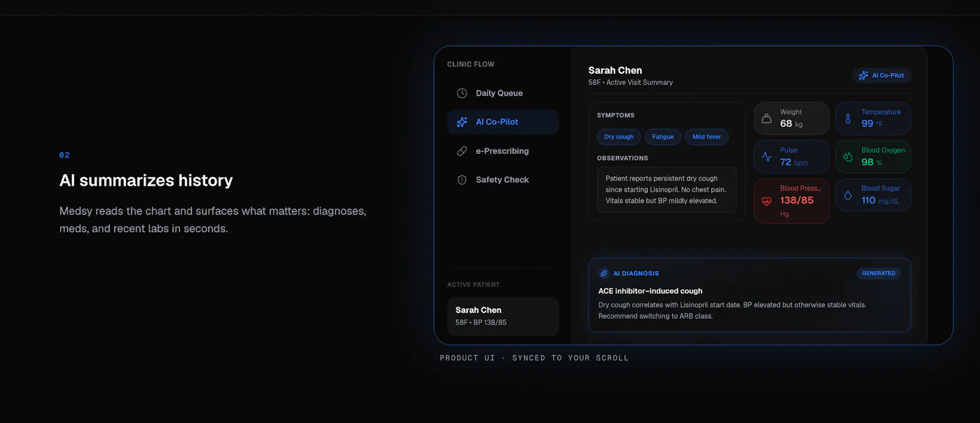Open the Sarah Chen active patient card
Viewport: 980px width, 423px height.
tap(503, 316)
